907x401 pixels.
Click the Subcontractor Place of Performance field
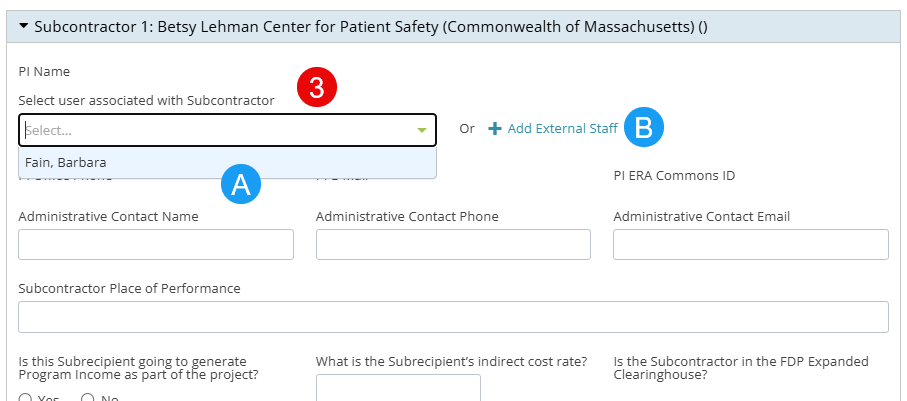pos(454,317)
